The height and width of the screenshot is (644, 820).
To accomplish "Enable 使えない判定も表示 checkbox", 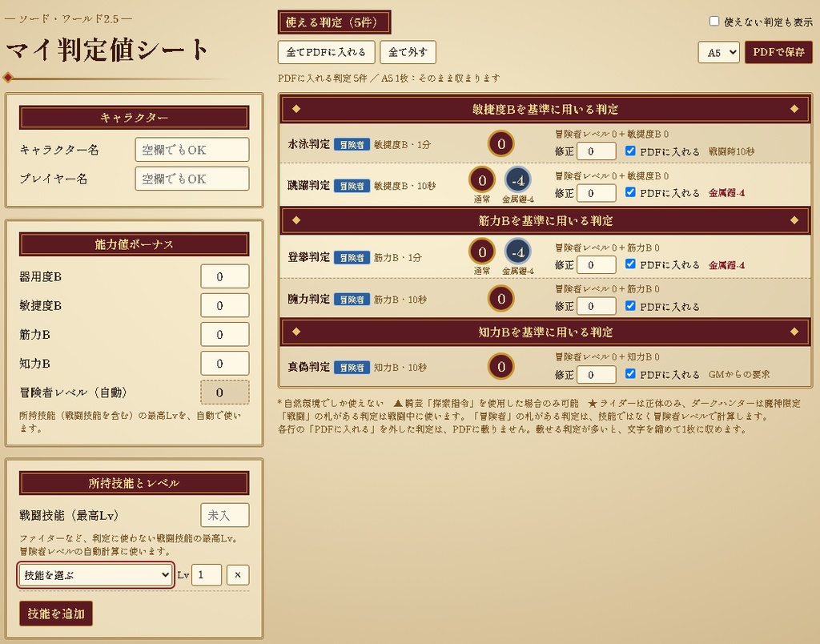I will [x=713, y=21].
